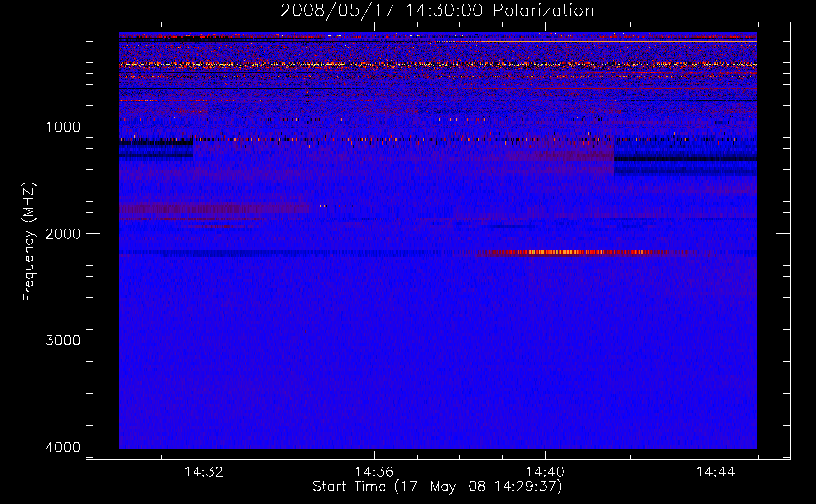Click the plot title '2008/05/17 14:30:00 Polarization'

[x=437, y=10]
